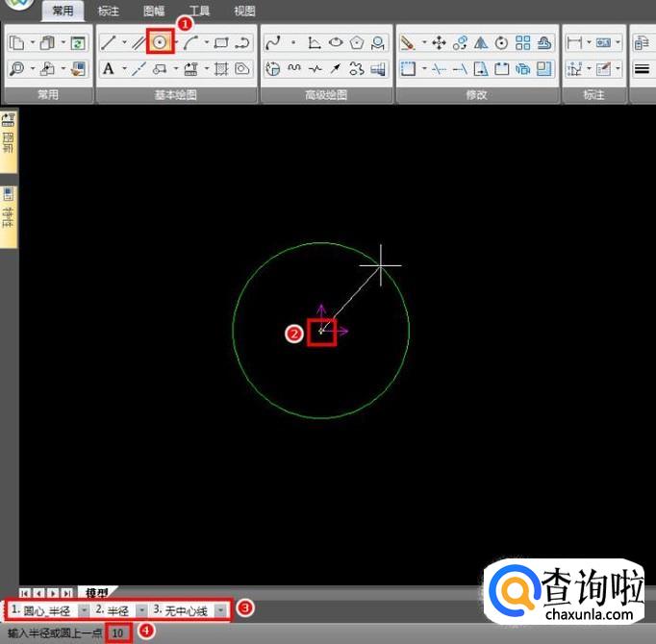Viewport: 656px width, 644px height.
Task: Click the 模型 sheet tab
Action: tap(96, 592)
